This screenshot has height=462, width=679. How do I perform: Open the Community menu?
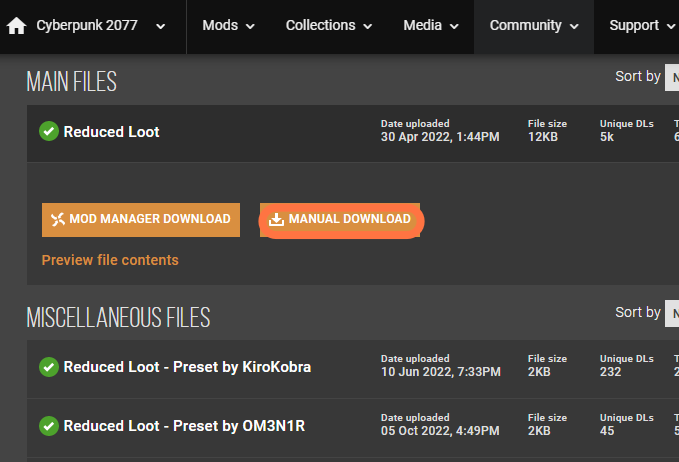point(534,26)
